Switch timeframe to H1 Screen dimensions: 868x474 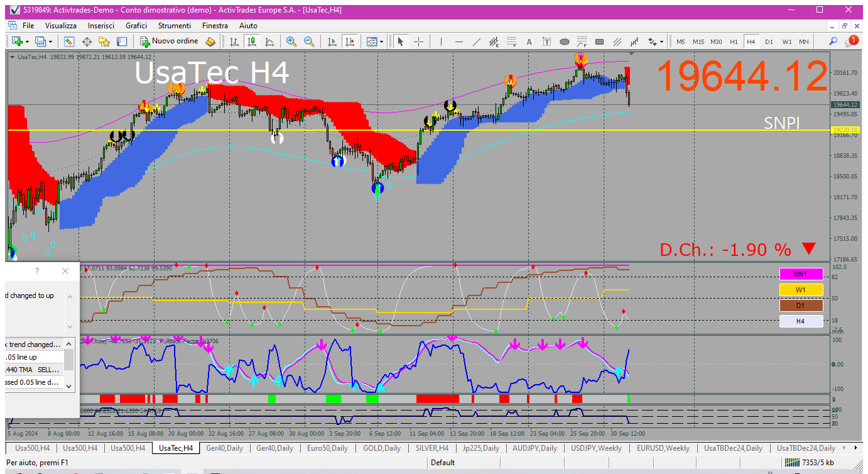(734, 41)
